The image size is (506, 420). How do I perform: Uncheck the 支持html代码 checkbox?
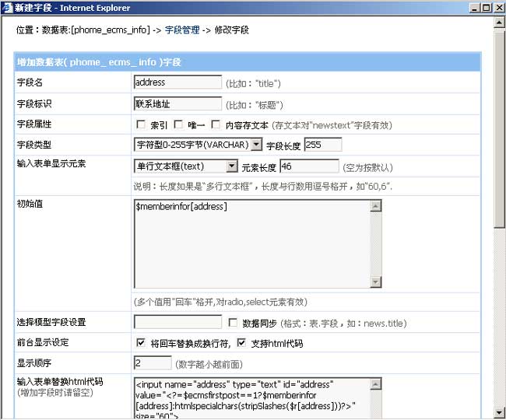pyautogui.click(x=241, y=343)
